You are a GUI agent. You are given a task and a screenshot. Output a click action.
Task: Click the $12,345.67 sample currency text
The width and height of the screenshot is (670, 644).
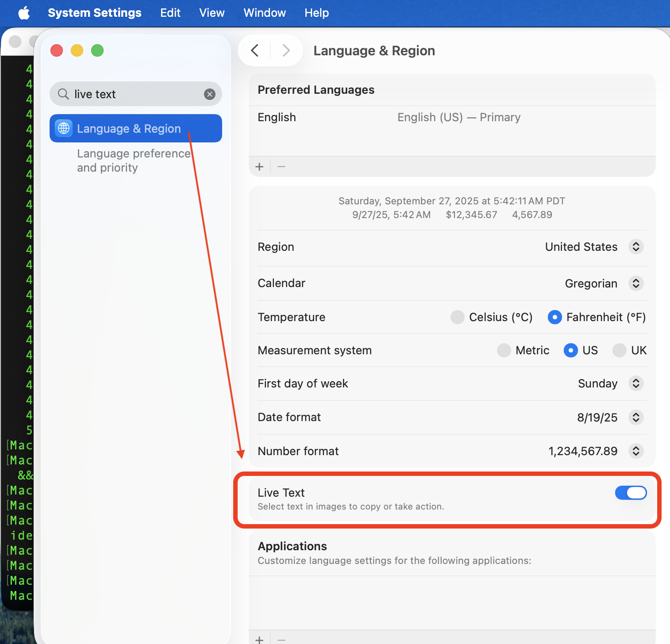(x=472, y=215)
